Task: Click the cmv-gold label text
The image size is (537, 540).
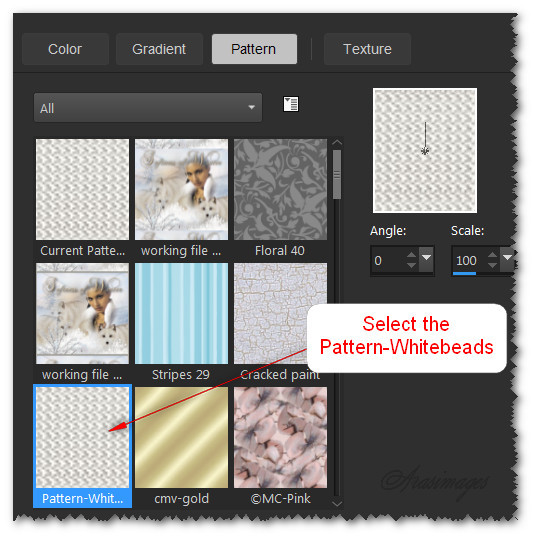Action: tap(182, 499)
